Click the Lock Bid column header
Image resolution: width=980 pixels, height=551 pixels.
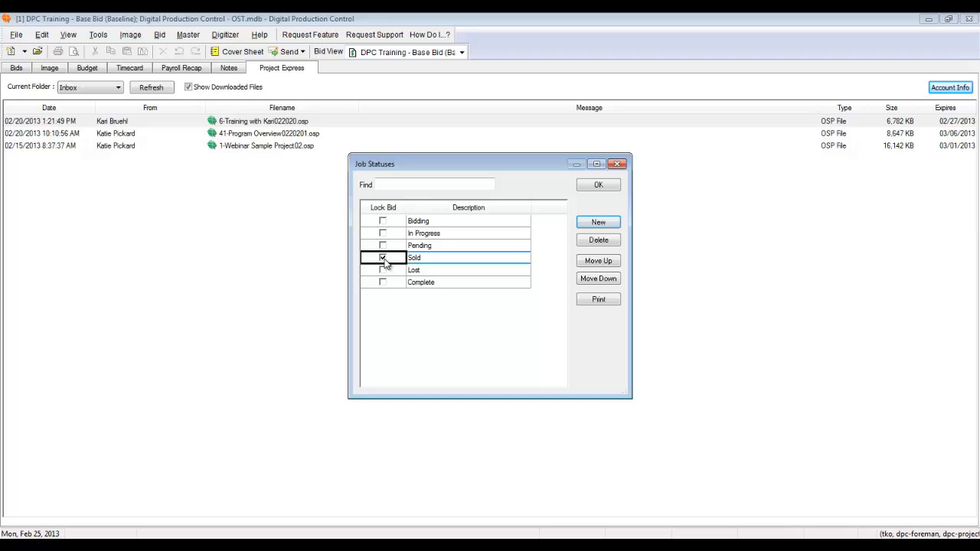(x=383, y=207)
